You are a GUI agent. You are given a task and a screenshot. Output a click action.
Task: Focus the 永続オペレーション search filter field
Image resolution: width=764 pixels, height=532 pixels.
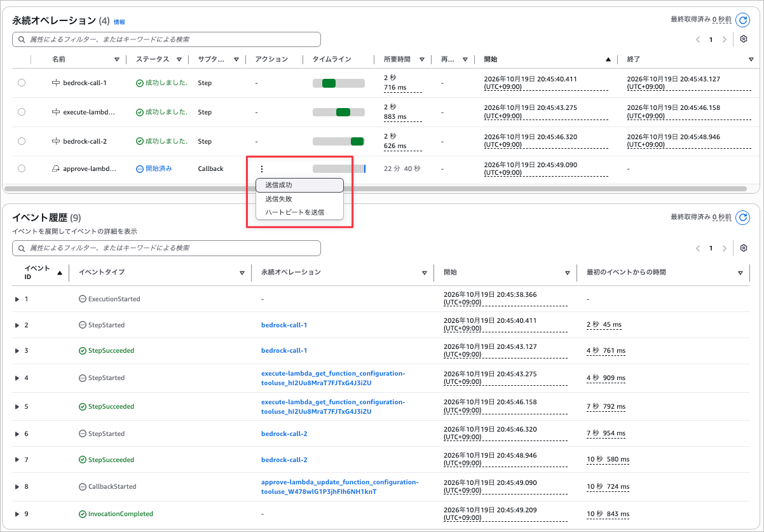coord(167,39)
